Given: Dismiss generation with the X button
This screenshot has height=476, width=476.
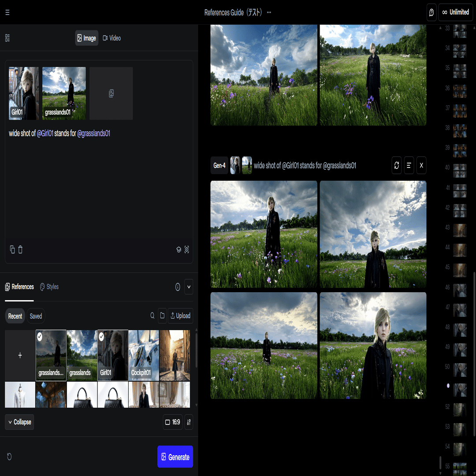Looking at the screenshot, I should pos(421,165).
